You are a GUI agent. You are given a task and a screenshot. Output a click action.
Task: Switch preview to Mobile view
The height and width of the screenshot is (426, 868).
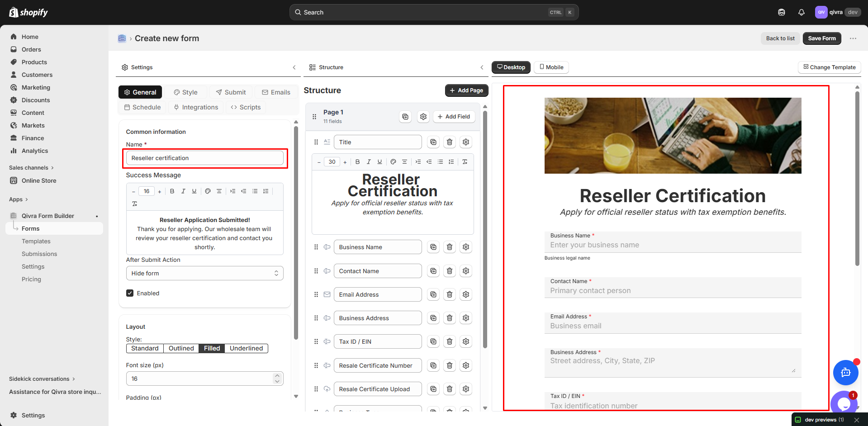coord(551,67)
